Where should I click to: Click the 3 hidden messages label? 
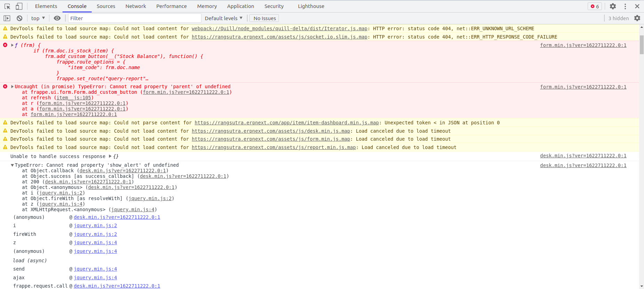(x=619, y=18)
